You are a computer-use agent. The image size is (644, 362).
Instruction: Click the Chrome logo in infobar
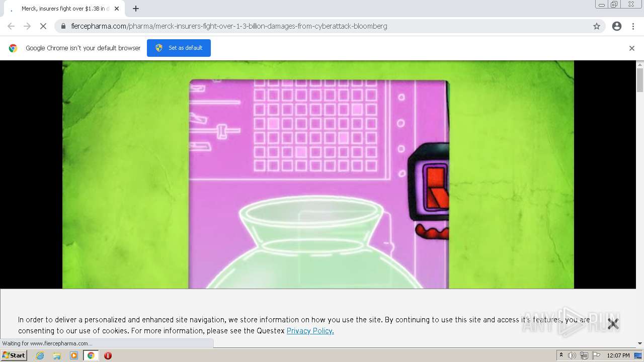[13, 48]
